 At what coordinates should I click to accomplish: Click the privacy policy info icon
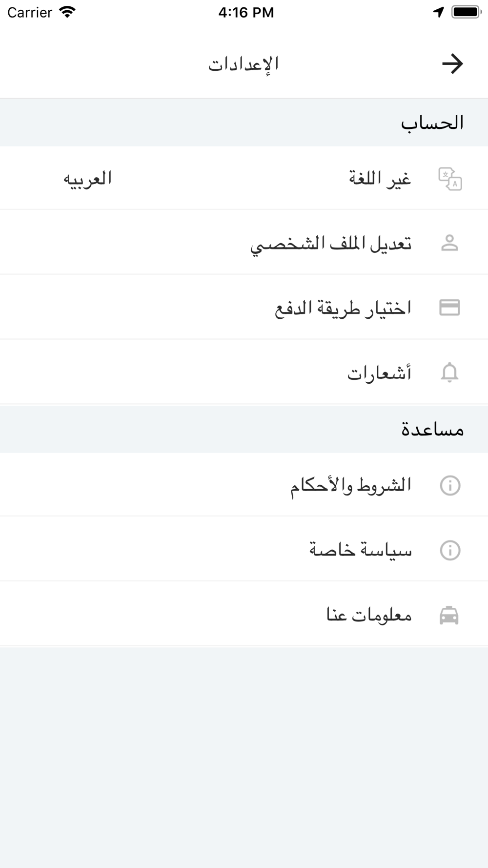(450, 550)
